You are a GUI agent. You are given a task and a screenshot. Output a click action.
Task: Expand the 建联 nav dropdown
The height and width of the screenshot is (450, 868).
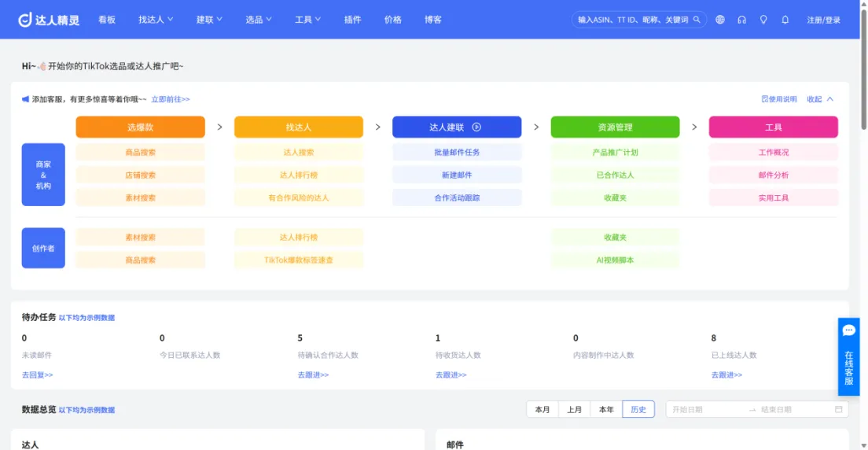coord(209,20)
